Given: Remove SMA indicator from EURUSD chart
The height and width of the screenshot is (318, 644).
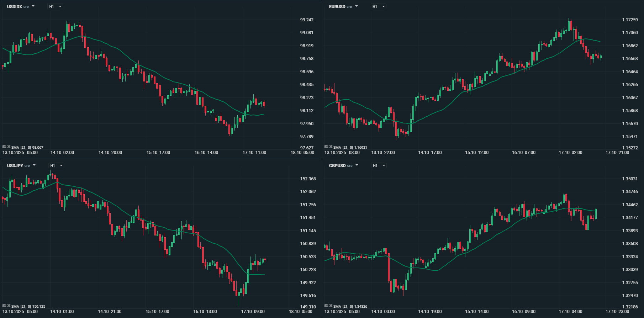Looking at the screenshot, I should coord(331,147).
